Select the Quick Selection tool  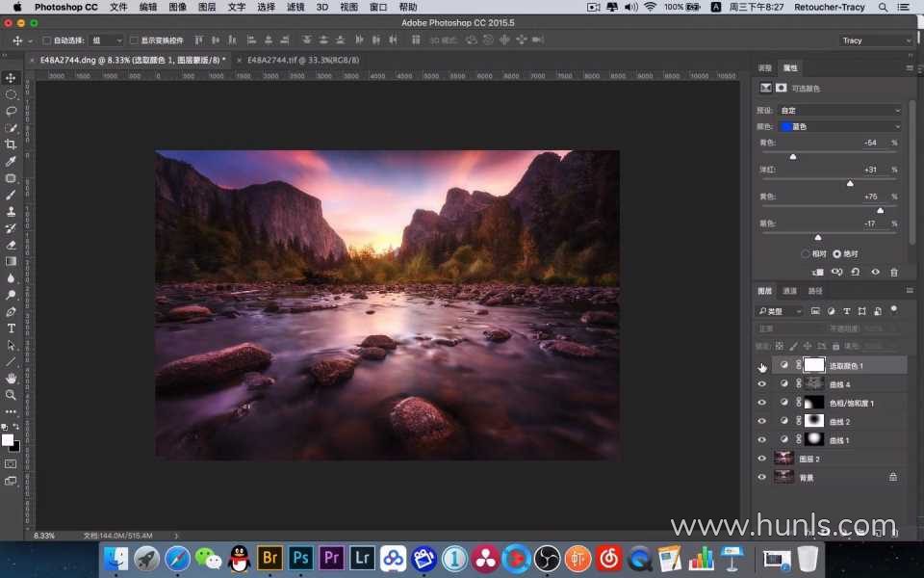11,128
